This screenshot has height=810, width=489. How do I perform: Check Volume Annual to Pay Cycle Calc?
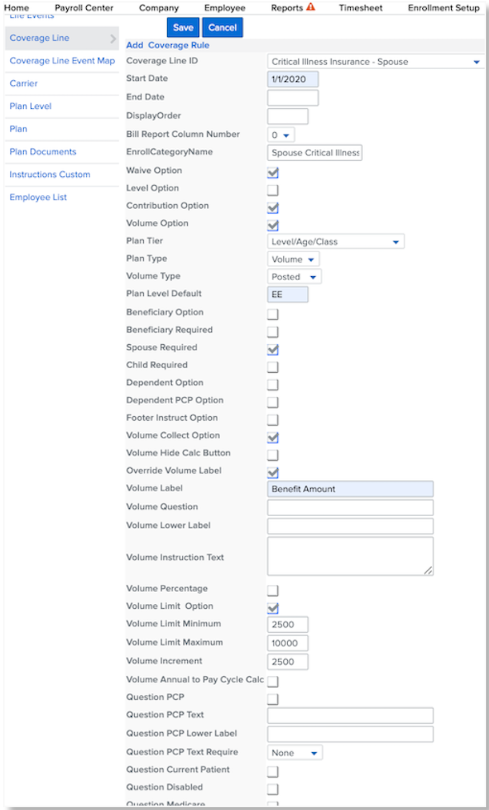273,681
